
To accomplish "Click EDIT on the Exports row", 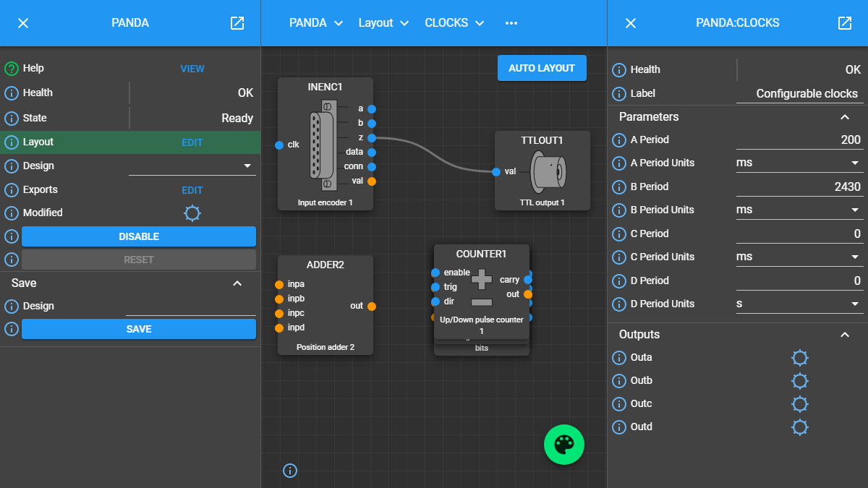I will (x=192, y=190).
